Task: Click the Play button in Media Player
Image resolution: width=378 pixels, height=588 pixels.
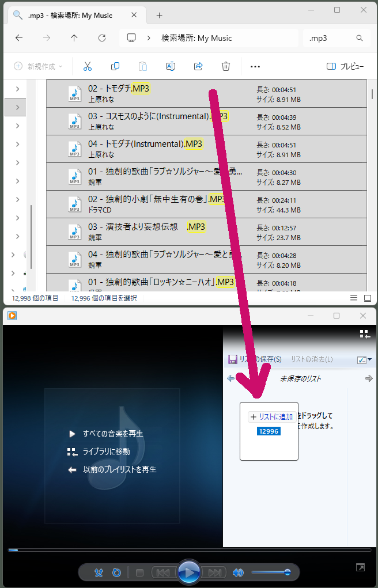Action: click(x=189, y=572)
